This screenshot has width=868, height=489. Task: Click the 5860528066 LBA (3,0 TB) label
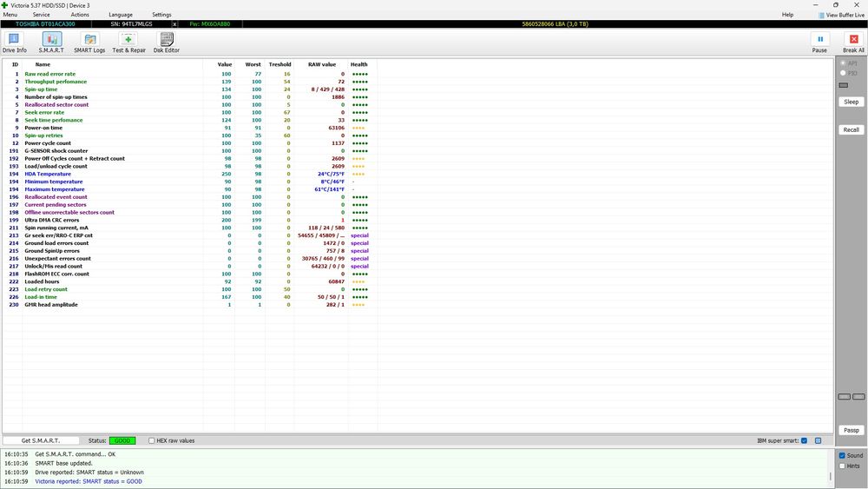555,24
